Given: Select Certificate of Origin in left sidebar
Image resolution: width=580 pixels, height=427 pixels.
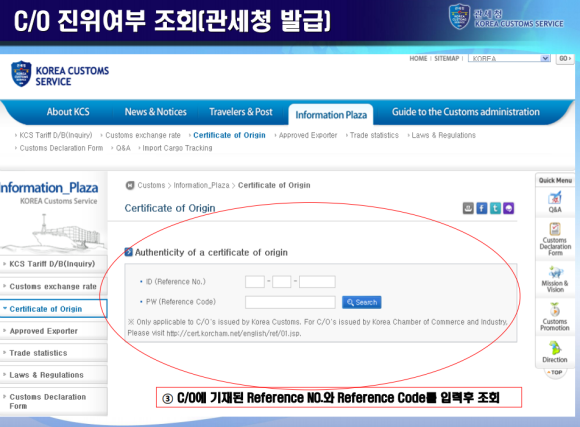Looking at the screenshot, I should coord(54,309).
